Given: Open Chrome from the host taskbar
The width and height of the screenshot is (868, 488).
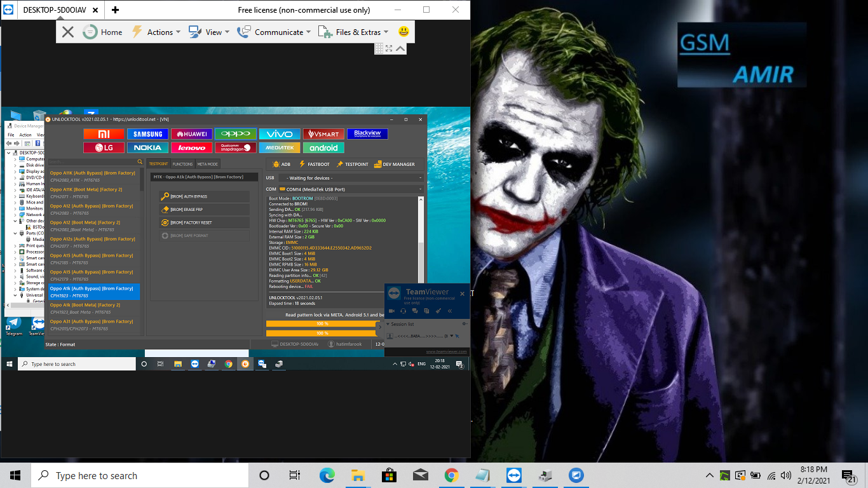Looking at the screenshot, I should point(452,475).
